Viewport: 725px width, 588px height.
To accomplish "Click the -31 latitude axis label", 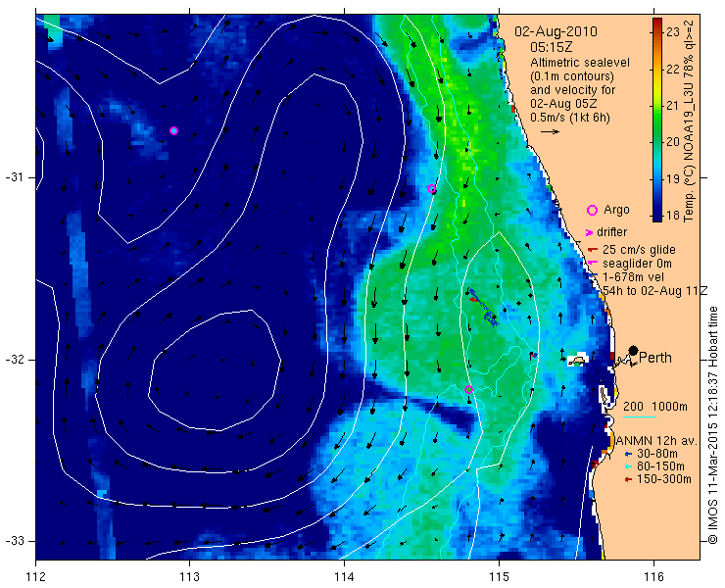I will 14,177.
